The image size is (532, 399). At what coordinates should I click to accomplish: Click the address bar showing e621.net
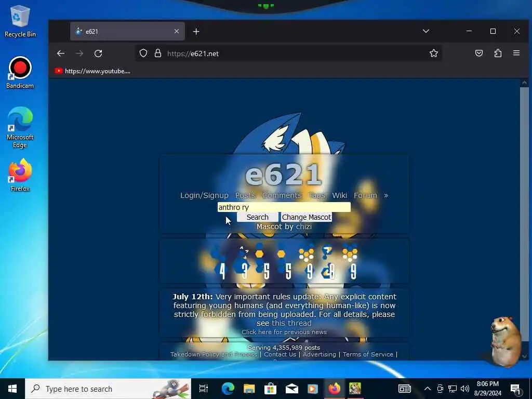(288, 54)
